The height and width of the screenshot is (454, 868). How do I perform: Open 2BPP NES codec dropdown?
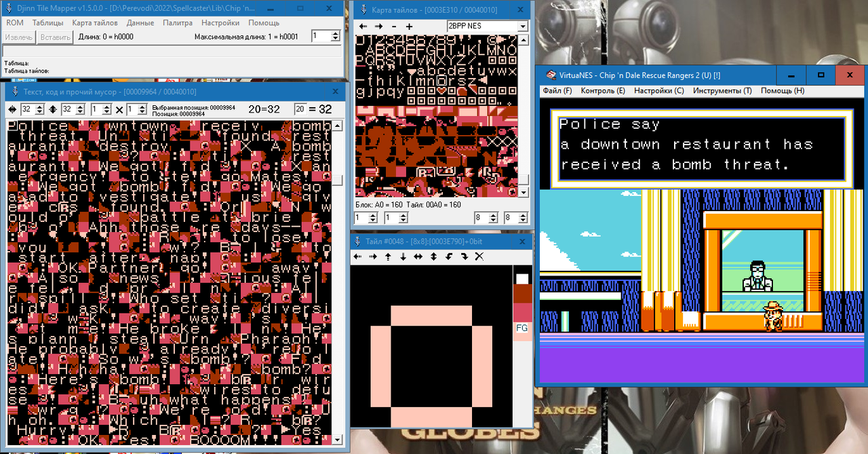tap(522, 26)
